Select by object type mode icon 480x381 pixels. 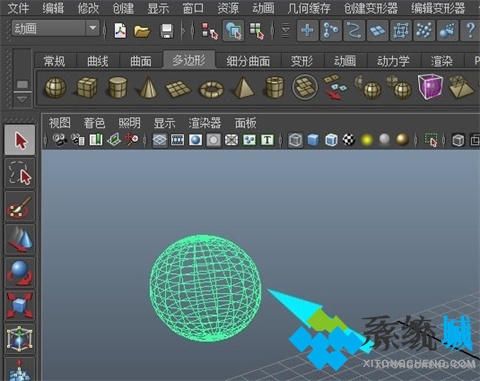point(233,31)
